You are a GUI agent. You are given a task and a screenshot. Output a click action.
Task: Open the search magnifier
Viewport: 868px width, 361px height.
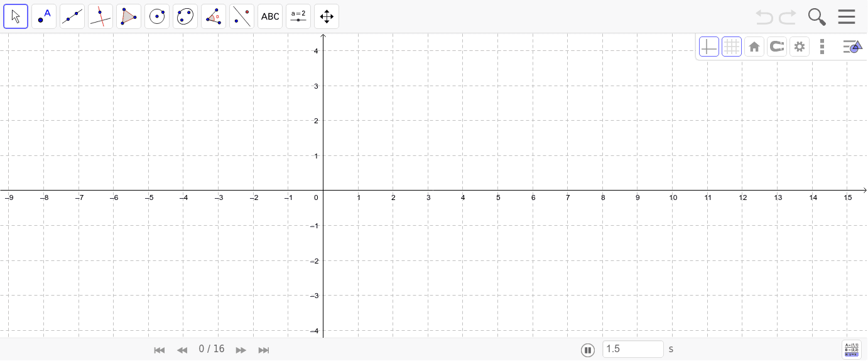816,17
